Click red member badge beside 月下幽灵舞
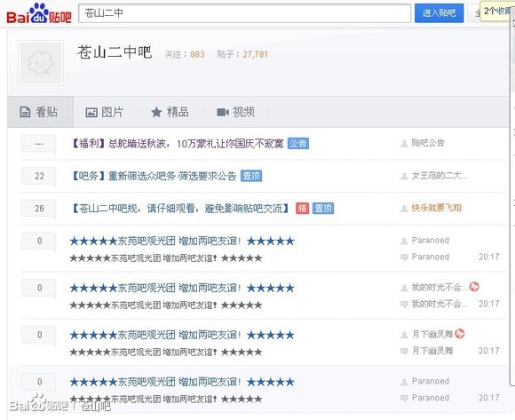515x420 pixels. [x=460, y=334]
